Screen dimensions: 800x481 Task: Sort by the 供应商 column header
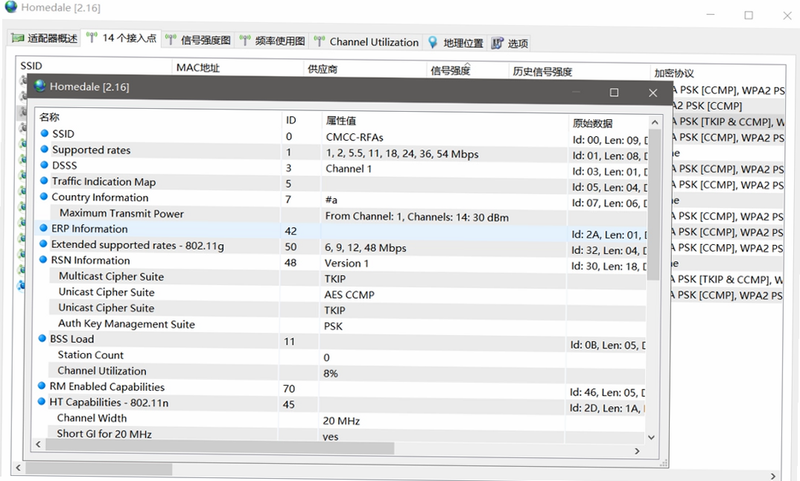tap(365, 69)
